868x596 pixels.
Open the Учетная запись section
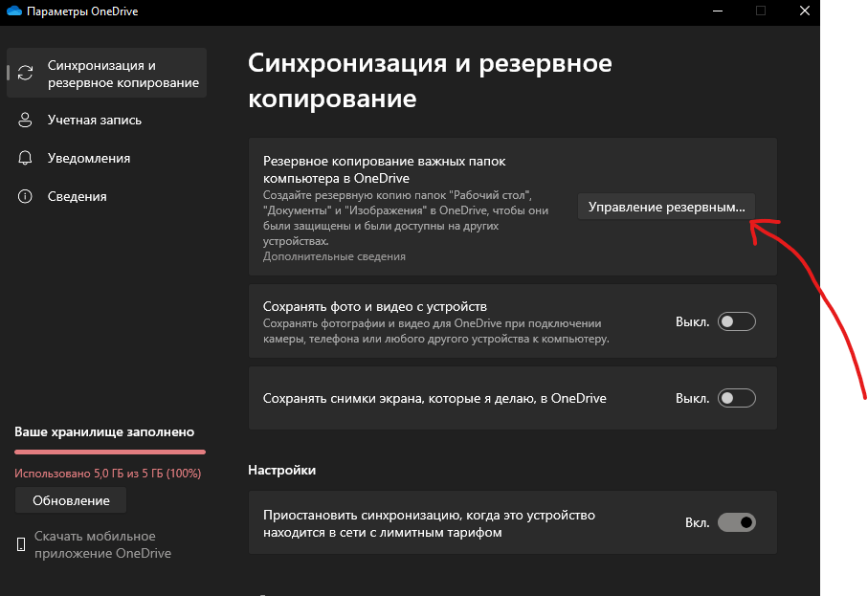click(107, 121)
